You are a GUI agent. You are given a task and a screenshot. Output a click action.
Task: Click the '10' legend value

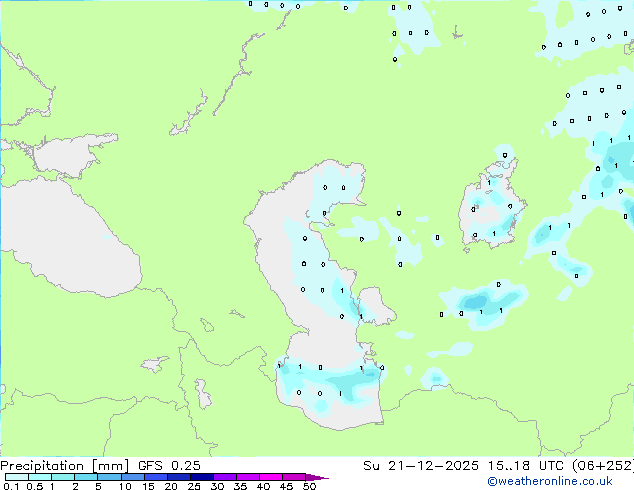(125, 486)
